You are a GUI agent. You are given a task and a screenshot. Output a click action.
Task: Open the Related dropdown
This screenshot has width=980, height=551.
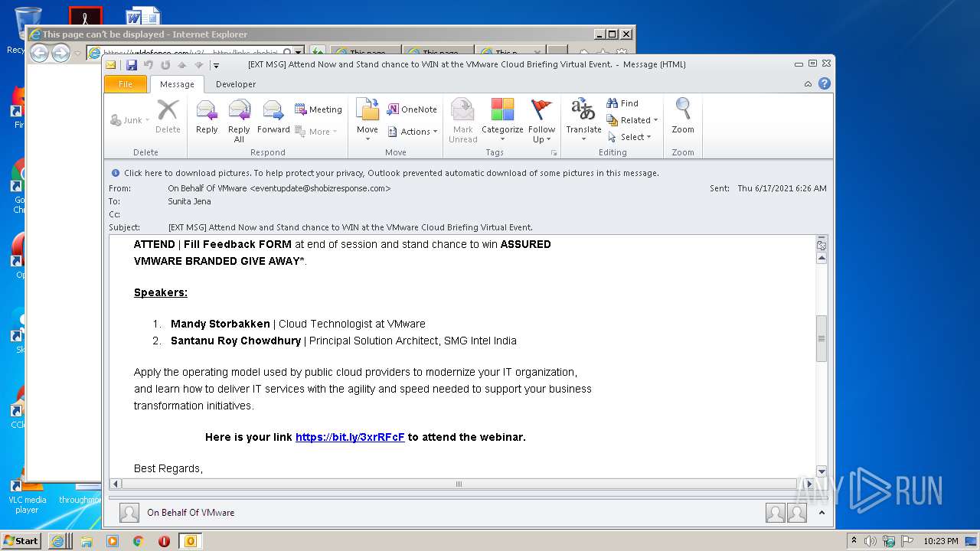pos(632,120)
